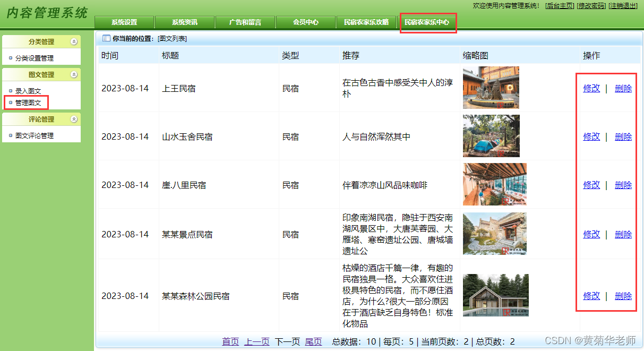Collapse the 分类管理 sidebar panel

(x=73, y=41)
